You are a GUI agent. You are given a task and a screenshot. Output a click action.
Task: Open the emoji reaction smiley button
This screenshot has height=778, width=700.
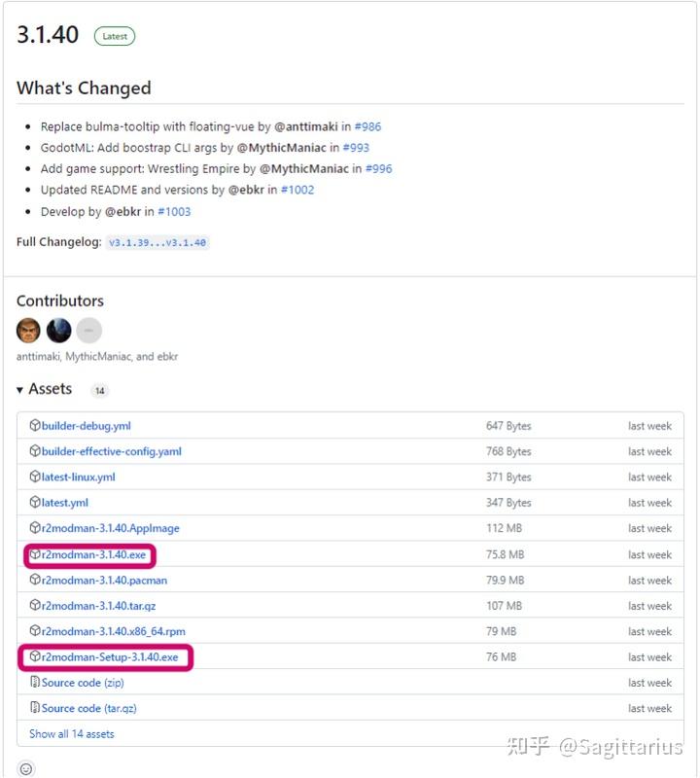coord(26,769)
